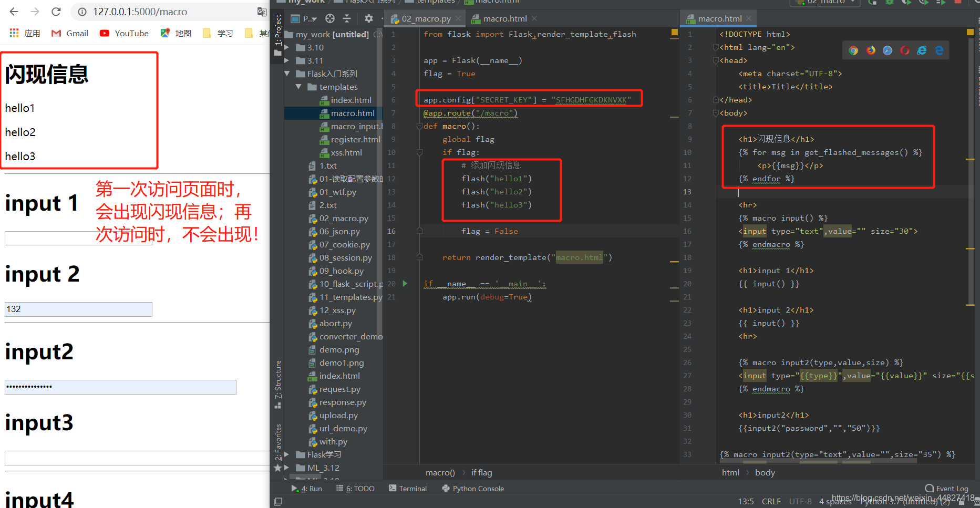This screenshot has height=508, width=980.
Task: Click the run gutter arrow at line 20
Action: pyautogui.click(x=405, y=284)
